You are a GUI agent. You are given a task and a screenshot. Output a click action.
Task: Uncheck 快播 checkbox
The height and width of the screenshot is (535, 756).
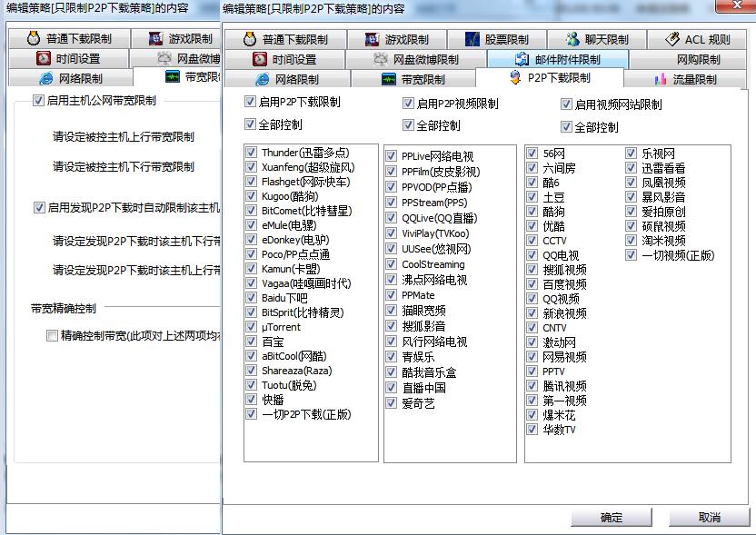(251, 399)
